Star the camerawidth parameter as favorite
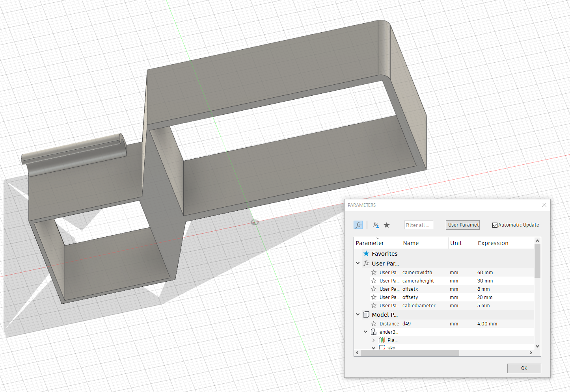This screenshot has height=392, width=570. pos(374,272)
